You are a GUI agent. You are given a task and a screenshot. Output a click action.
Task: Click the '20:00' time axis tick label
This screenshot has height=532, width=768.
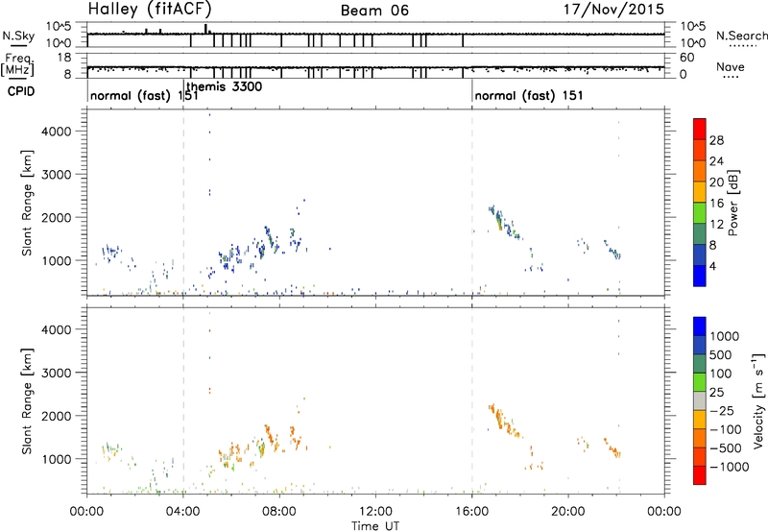pos(568,512)
